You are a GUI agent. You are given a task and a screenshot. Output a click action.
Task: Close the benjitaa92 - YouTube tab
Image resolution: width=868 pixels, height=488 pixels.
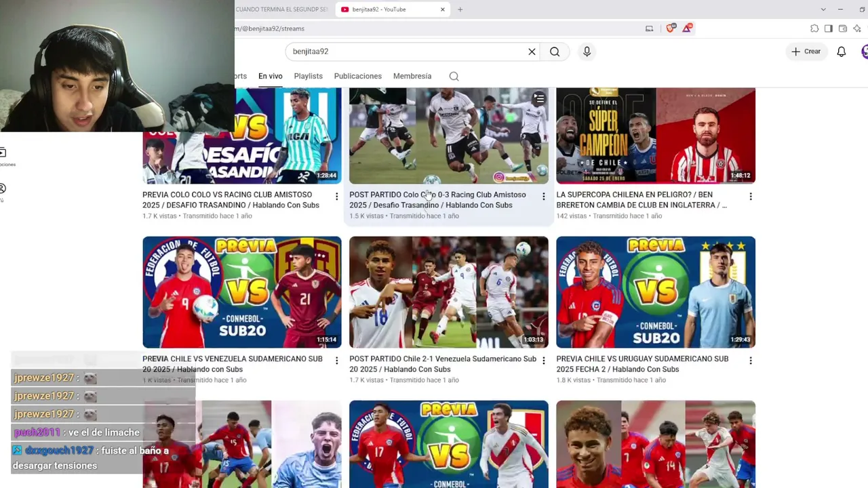(x=443, y=9)
